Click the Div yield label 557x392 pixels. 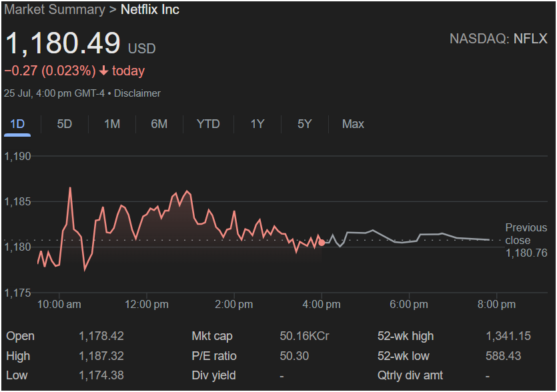click(x=214, y=375)
